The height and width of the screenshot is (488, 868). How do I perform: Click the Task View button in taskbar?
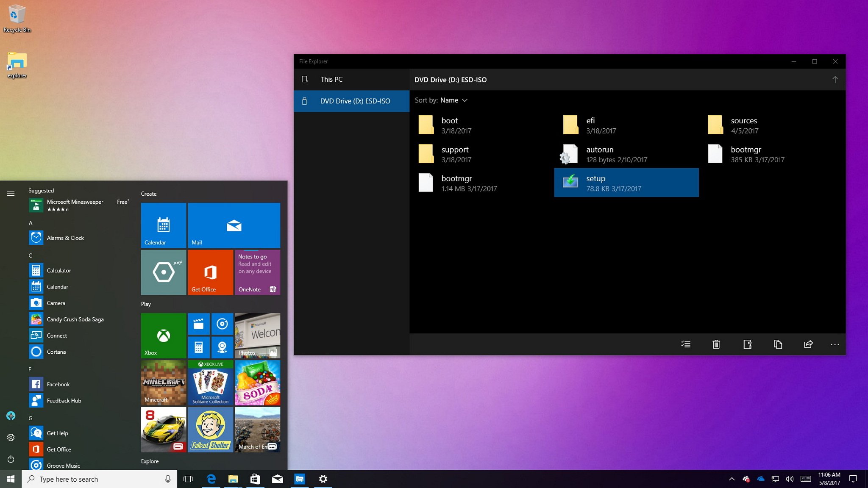point(188,478)
